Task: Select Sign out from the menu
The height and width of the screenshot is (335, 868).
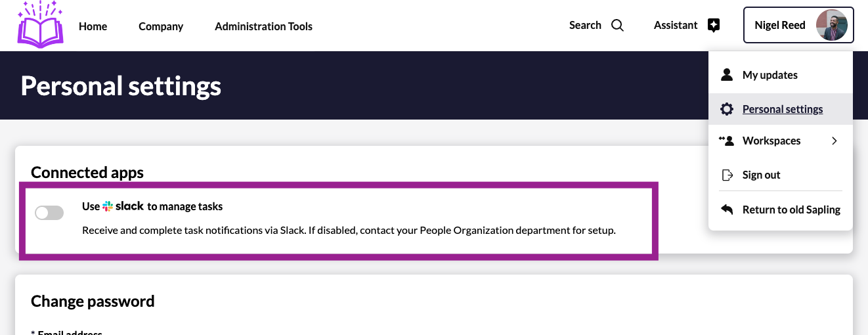Action: (x=761, y=175)
